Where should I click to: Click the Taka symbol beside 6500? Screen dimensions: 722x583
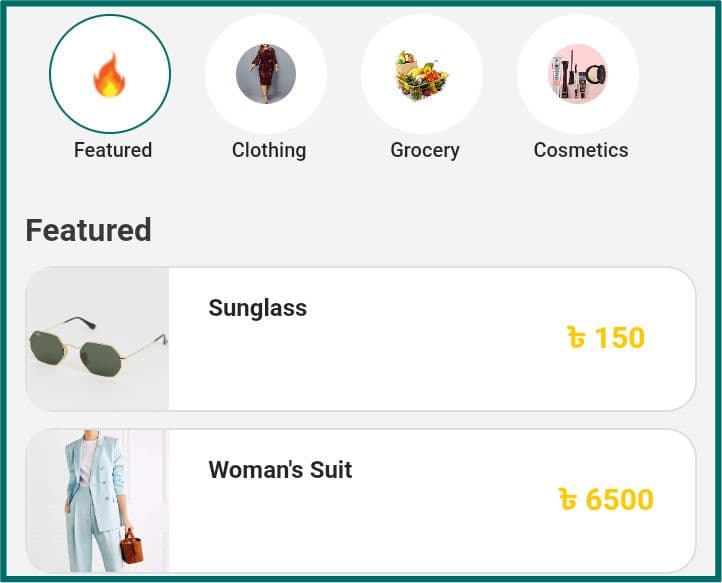[x=568, y=500]
